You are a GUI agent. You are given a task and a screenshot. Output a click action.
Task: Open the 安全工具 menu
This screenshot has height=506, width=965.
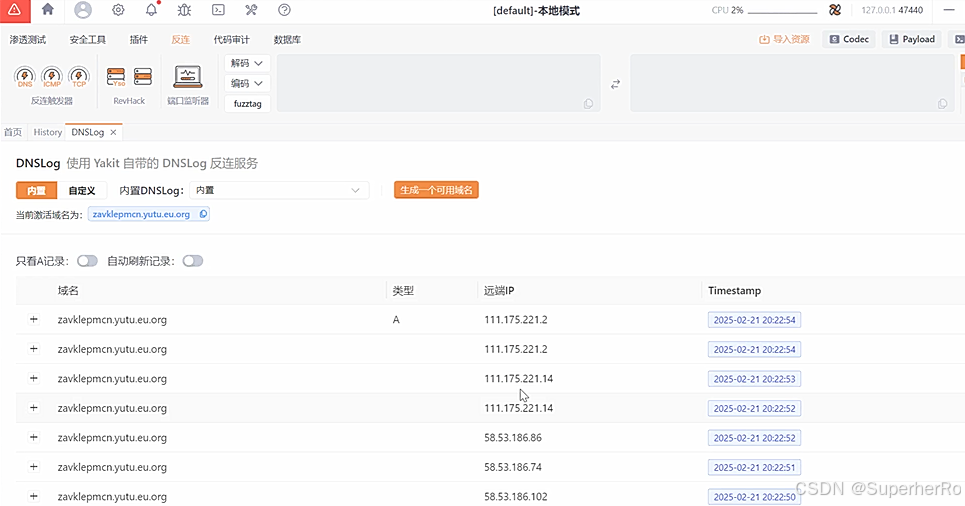[87, 39]
